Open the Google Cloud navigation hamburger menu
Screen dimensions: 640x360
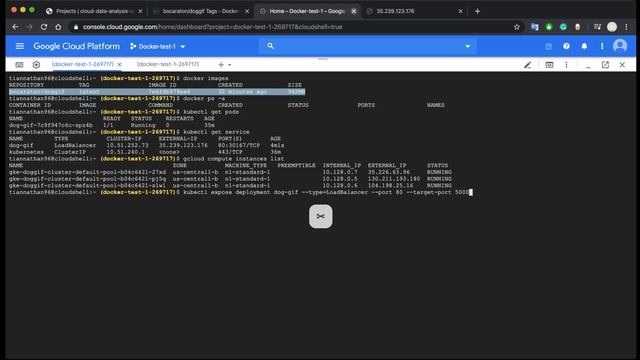20,46
